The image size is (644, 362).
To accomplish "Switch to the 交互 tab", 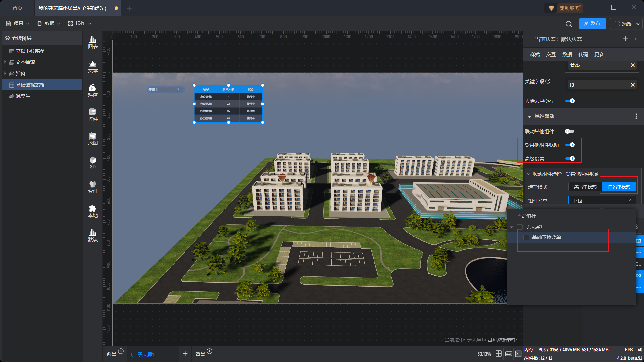I will pyautogui.click(x=551, y=54).
